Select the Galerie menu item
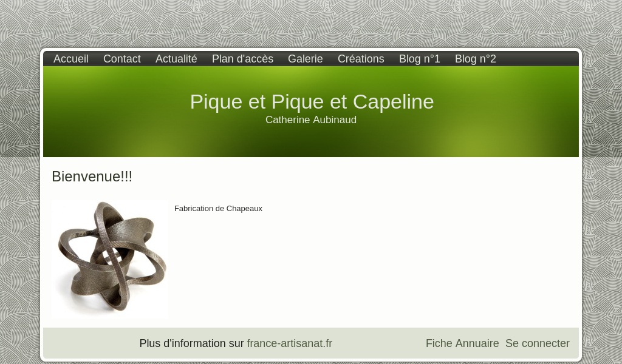Viewport: 622px width, 364px height. pyautogui.click(x=306, y=59)
